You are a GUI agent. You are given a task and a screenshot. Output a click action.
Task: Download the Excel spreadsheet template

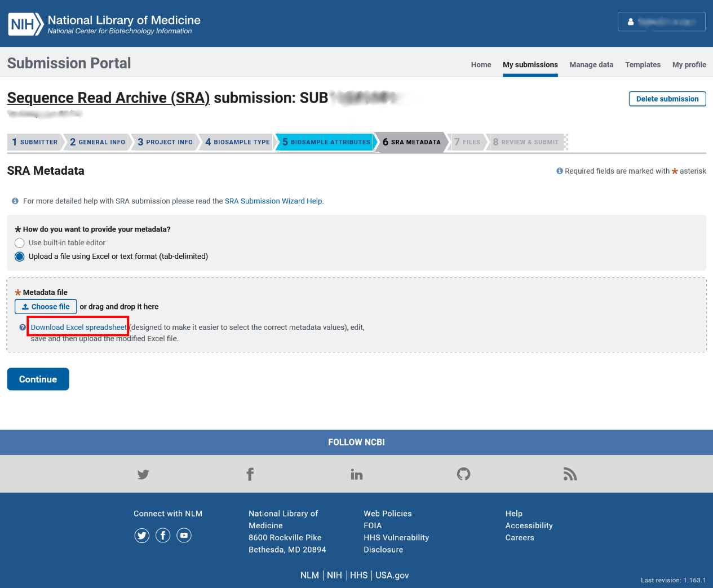pos(78,327)
